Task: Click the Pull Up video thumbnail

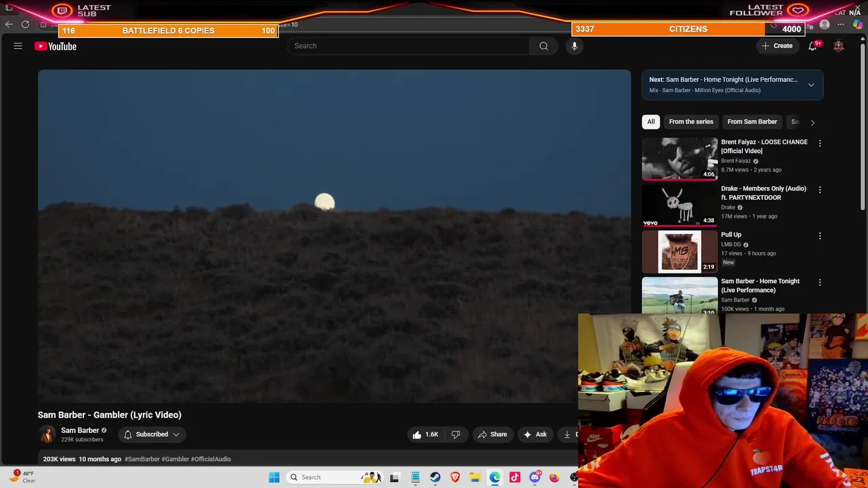Action: (679, 251)
